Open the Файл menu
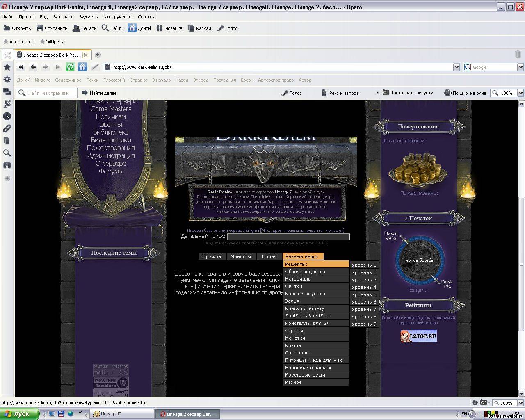Screen dimensions: 525x420 click(8, 17)
